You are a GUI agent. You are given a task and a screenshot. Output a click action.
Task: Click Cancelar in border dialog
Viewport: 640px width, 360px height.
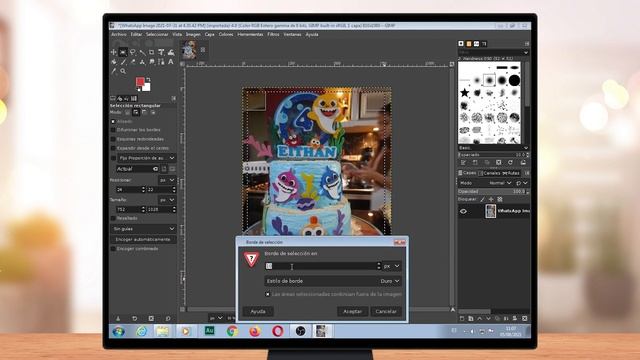tap(386, 311)
